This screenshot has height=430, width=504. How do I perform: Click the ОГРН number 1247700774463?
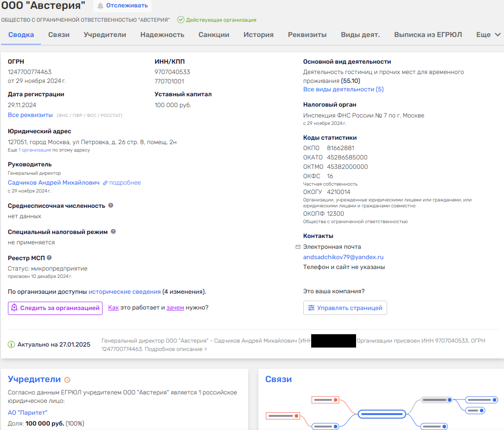[30, 72]
